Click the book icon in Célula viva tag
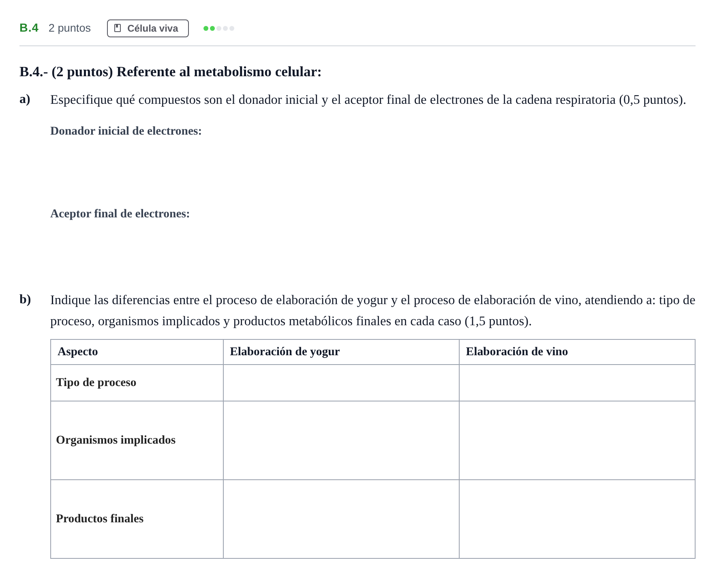The height and width of the screenshot is (588, 715). [118, 28]
